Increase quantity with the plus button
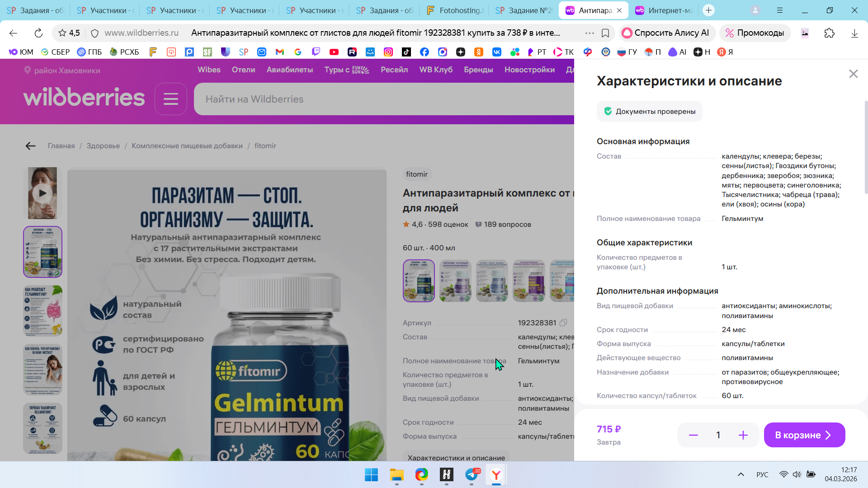Screen dimensions: 868x488 (x=743, y=435)
